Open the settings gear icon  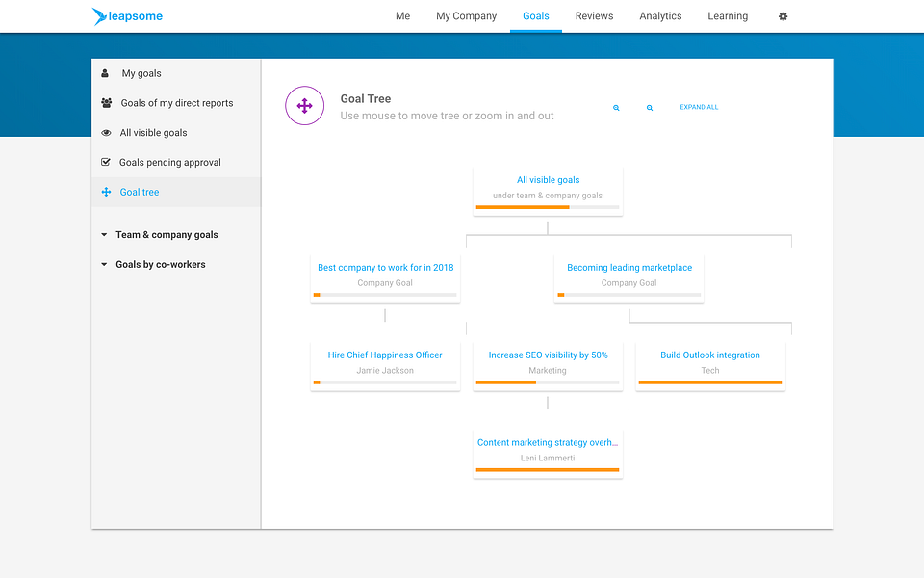783,16
